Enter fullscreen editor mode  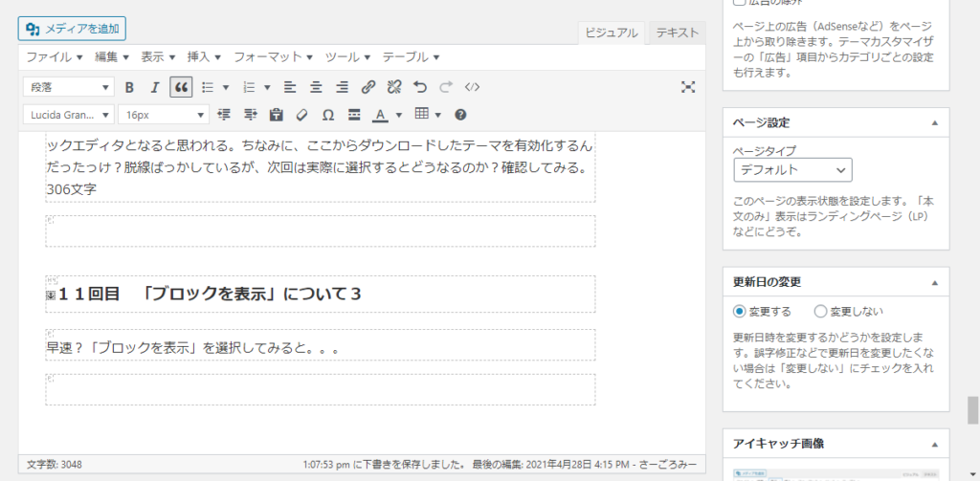687,87
